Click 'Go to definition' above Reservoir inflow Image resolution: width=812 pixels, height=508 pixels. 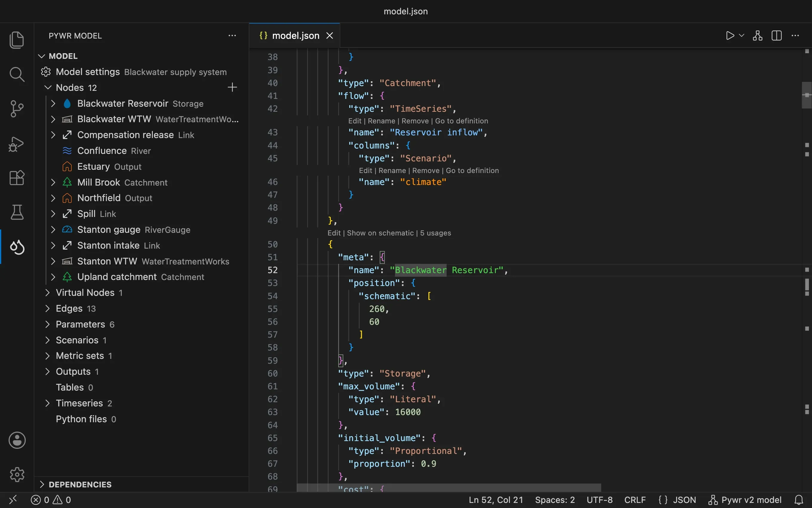click(x=461, y=121)
